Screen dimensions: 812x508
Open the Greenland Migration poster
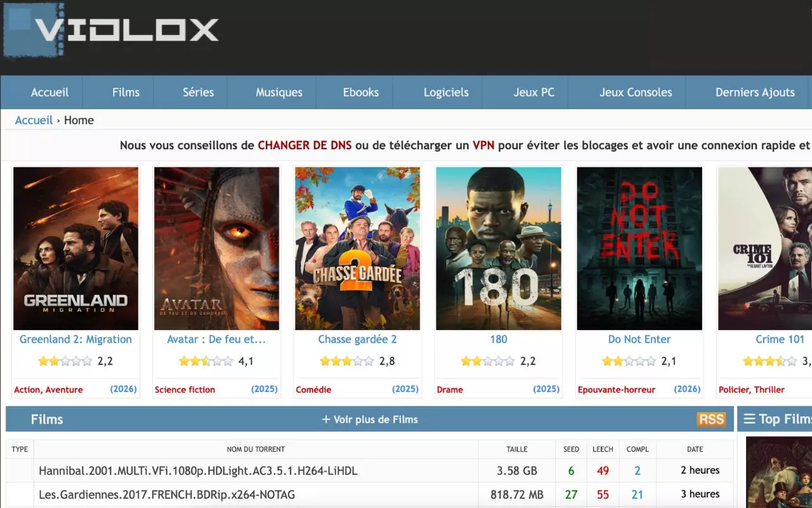point(75,248)
